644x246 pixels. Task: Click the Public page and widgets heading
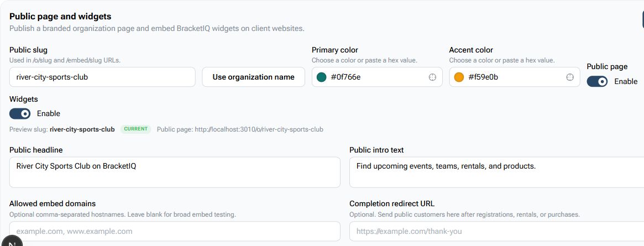(x=60, y=17)
